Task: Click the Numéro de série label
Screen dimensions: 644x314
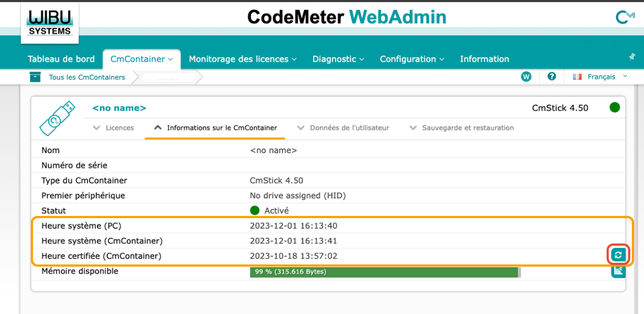Action: [x=74, y=166]
